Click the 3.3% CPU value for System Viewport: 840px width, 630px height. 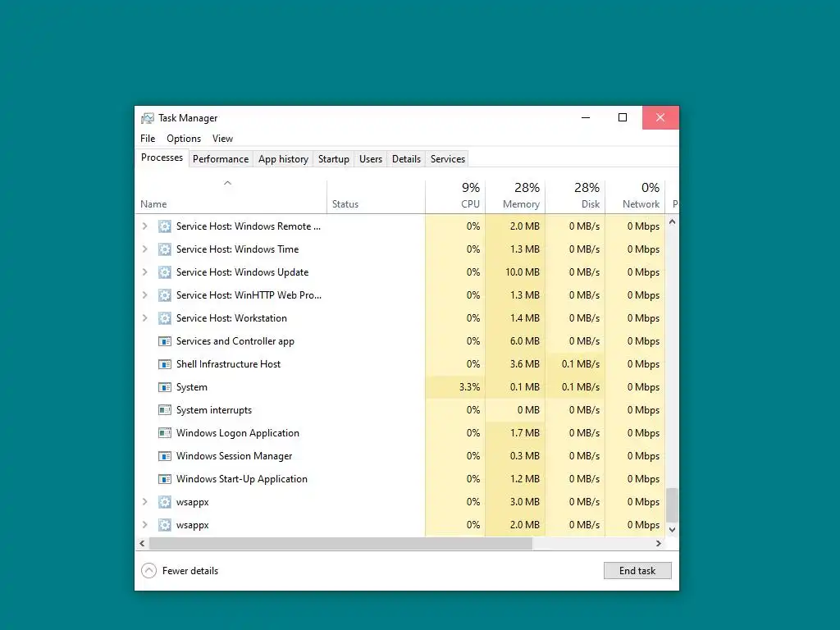tap(470, 387)
